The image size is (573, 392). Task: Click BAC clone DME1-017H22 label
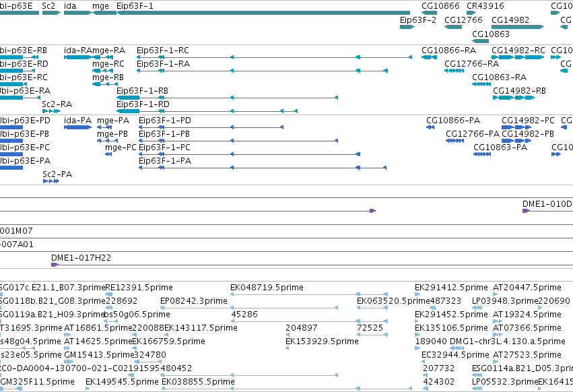pyautogui.click(x=81, y=258)
